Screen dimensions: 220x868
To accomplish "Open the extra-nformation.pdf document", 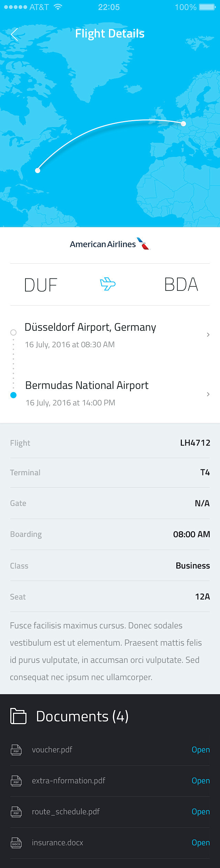I will [x=201, y=781].
